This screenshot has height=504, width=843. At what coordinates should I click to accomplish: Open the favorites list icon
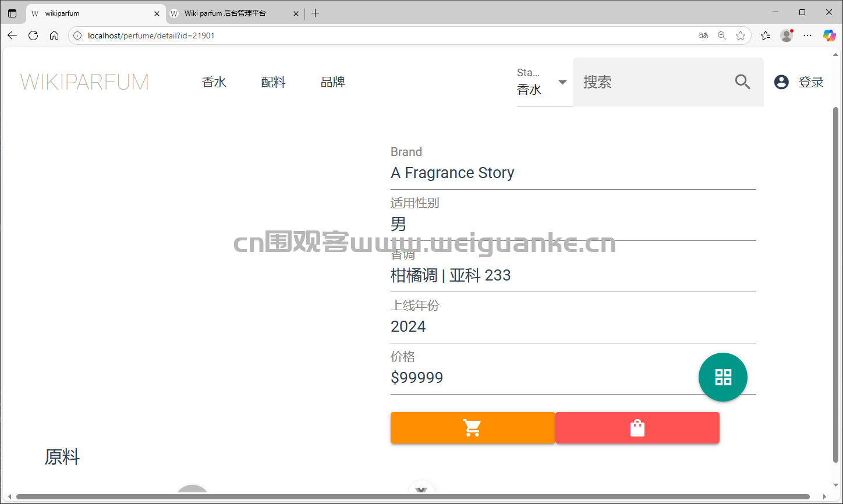pos(766,36)
